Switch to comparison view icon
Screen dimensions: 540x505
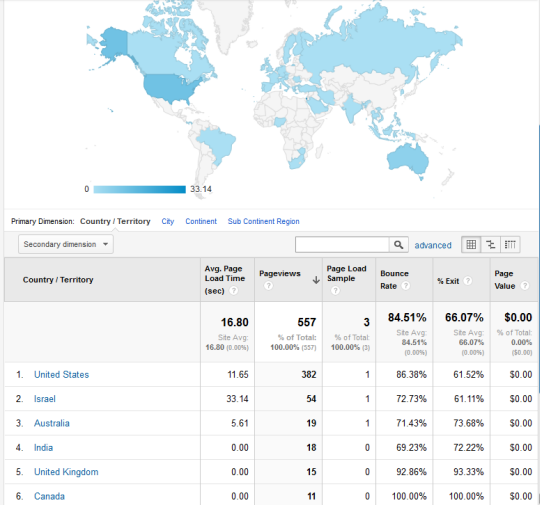(x=491, y=245)
